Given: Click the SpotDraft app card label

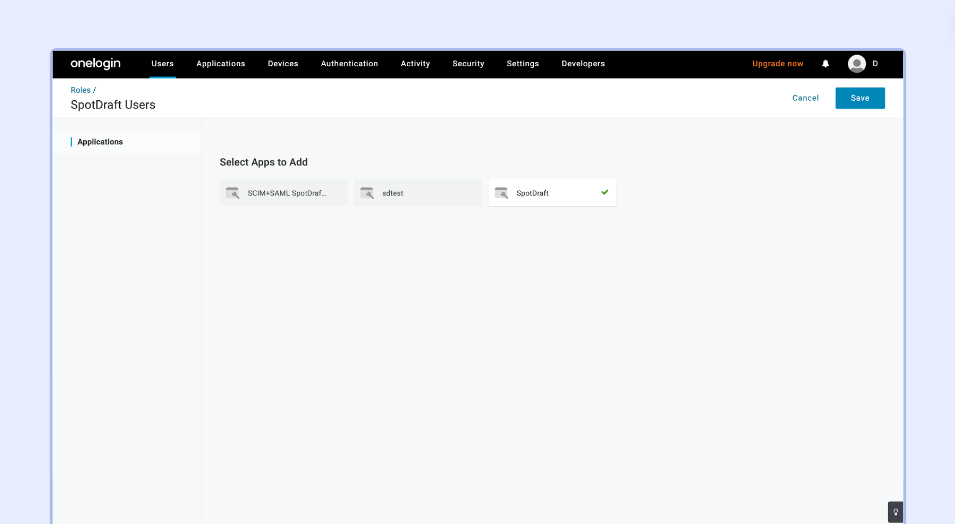Looking at the screenshot, I should (532, 193).
